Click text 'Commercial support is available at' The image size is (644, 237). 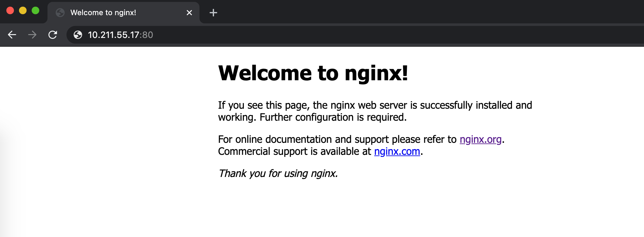(294, 151)
